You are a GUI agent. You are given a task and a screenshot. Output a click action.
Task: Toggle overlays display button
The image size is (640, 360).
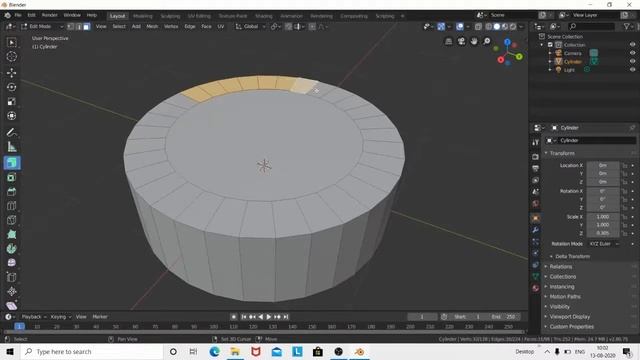point(460,27)
